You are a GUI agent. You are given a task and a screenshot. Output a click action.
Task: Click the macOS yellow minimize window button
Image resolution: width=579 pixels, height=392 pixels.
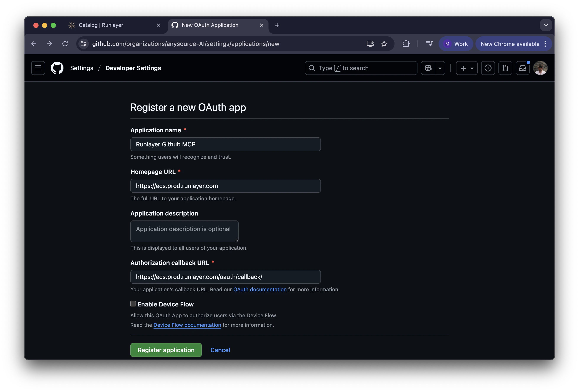coord(45,25)
